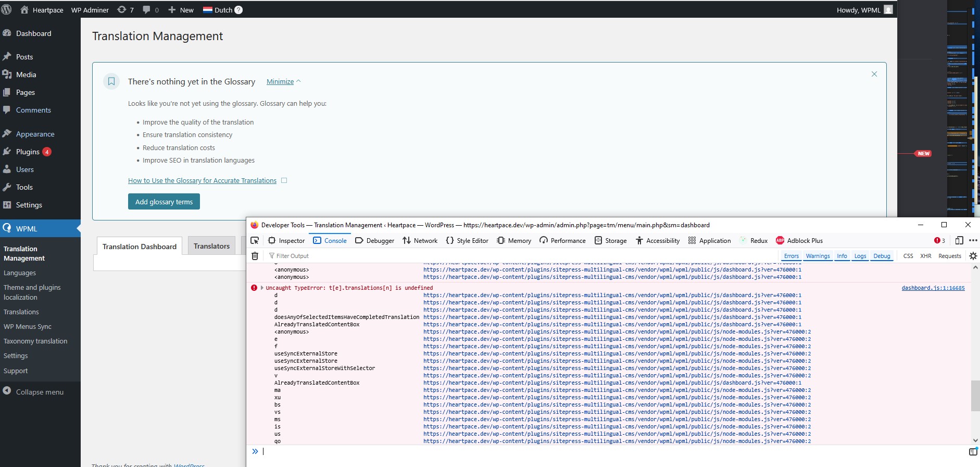Screen dimensions: 980x467
Task: Toggle the Warnings filter
Action: point(818,256)
